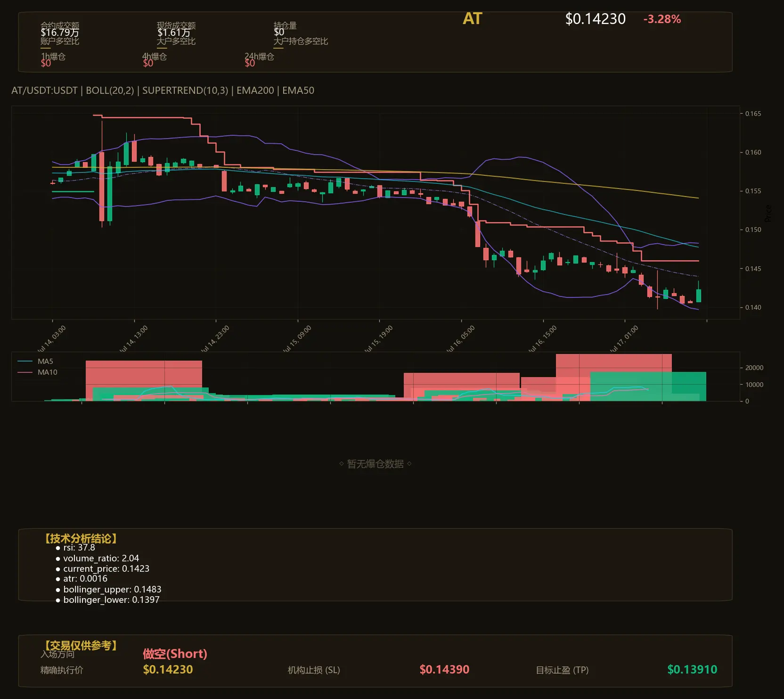Click the Jul 14, 03:00 time label
The image size is (784, 699).
click(51, 339)
